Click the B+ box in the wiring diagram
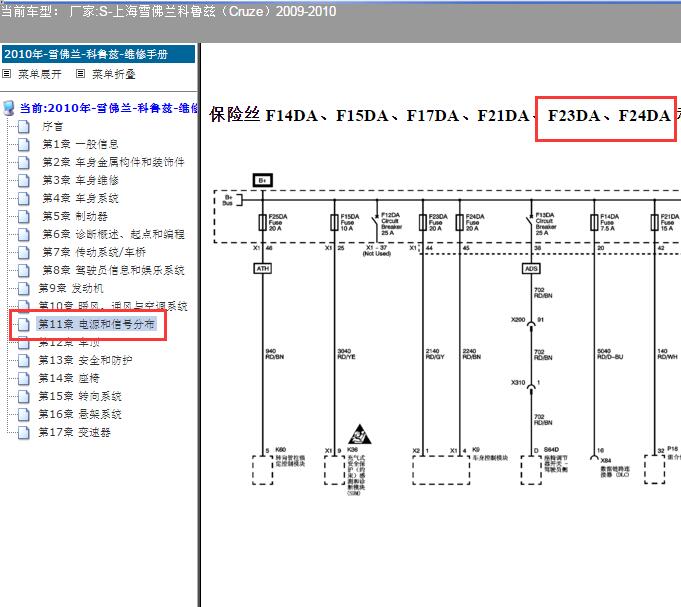681x607 pixels. pos(263,180)
